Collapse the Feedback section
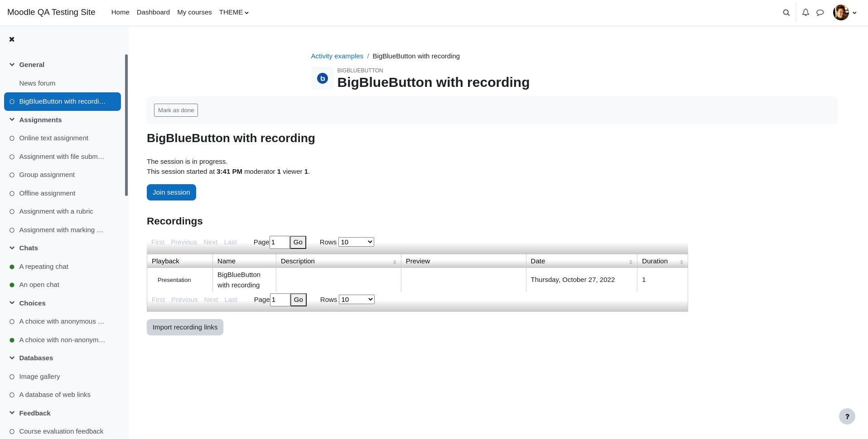 coord(12,413)
